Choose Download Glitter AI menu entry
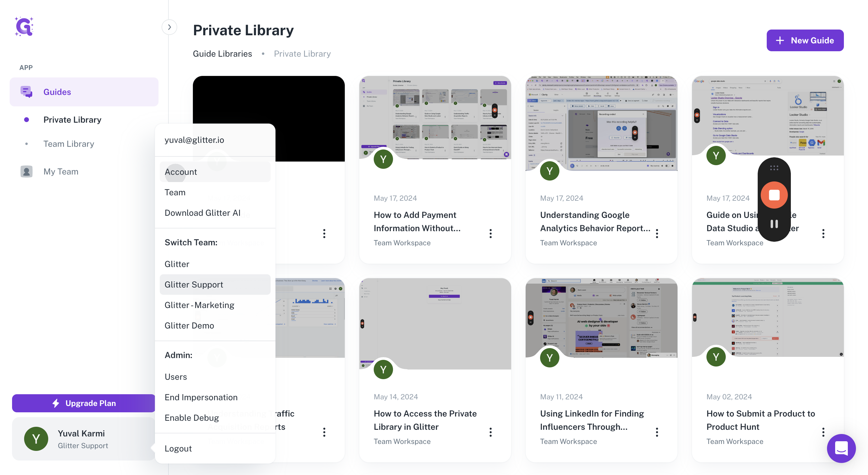The width and height of the screenshot is (868, 475). pos(215,213)
